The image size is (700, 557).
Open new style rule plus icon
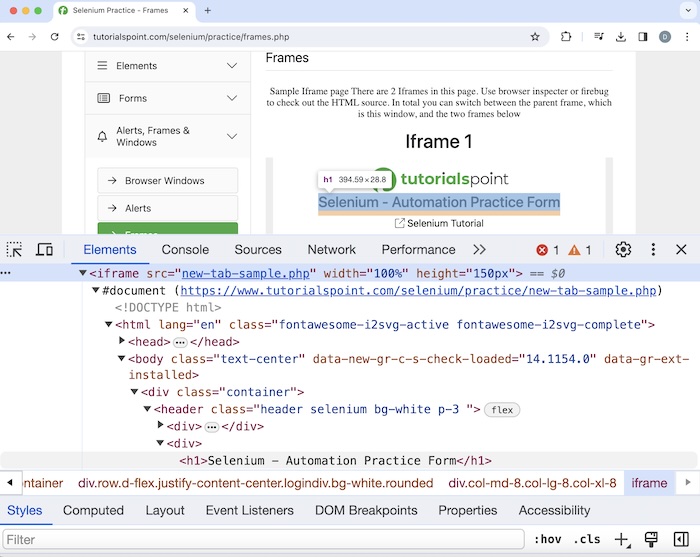622,540
